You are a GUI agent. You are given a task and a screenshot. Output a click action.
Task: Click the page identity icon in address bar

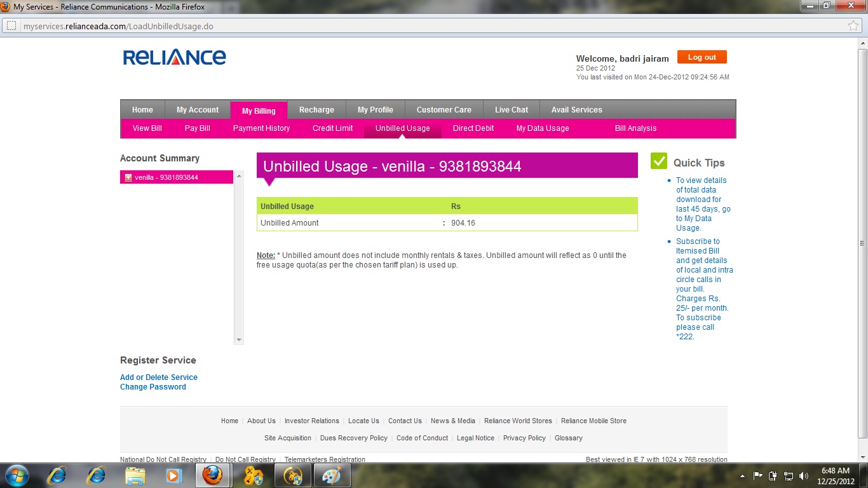[11, 26]
